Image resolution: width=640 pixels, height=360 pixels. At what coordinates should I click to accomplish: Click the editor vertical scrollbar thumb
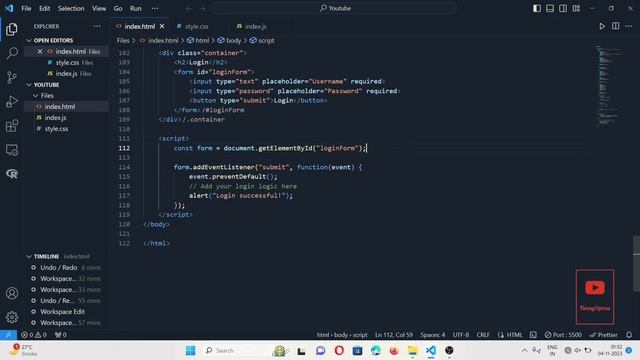tap(636, 263)
